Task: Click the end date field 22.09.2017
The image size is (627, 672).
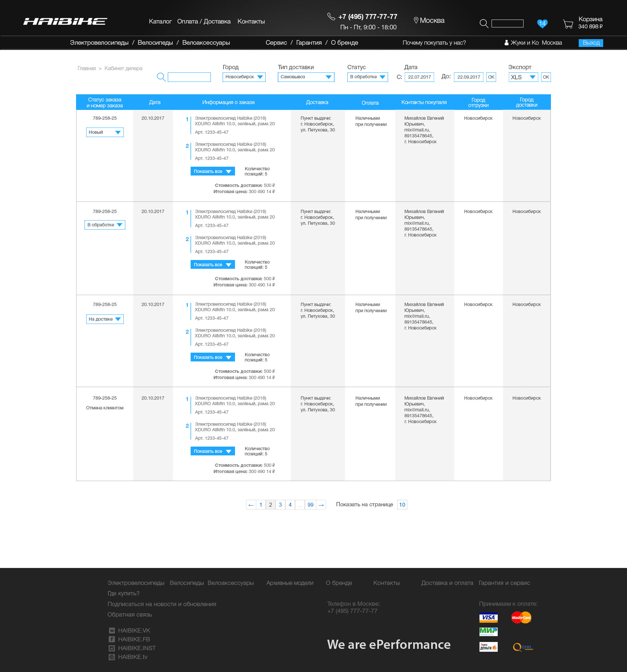Action: click(x=468, y=77)
